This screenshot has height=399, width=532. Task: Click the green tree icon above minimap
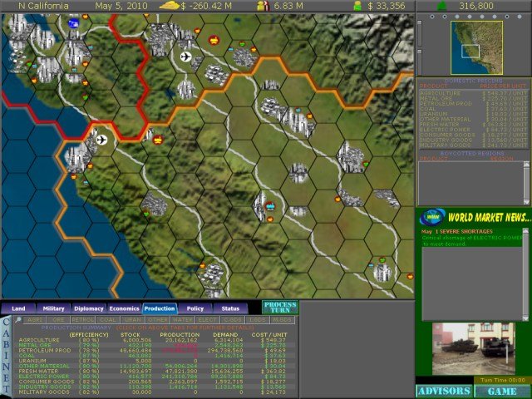click(441, 6)
